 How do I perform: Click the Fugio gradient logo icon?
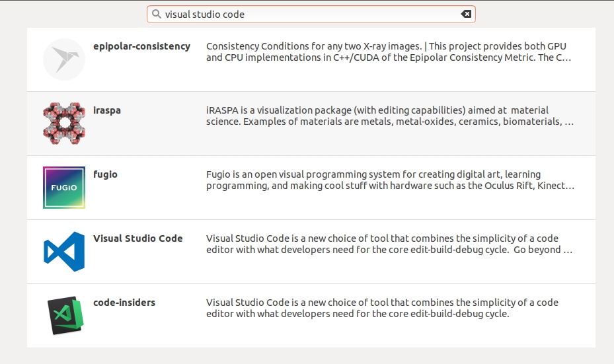tap(64, 188)
